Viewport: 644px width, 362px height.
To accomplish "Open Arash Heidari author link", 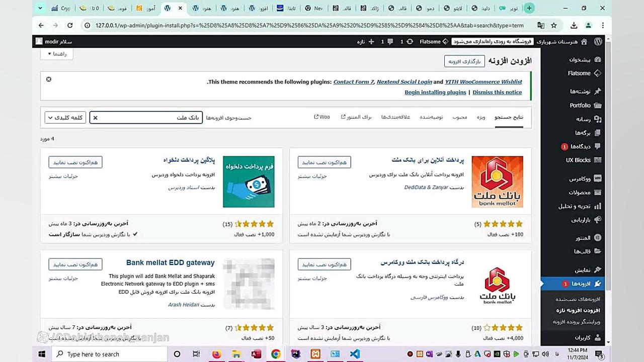I will click(184, 305).
